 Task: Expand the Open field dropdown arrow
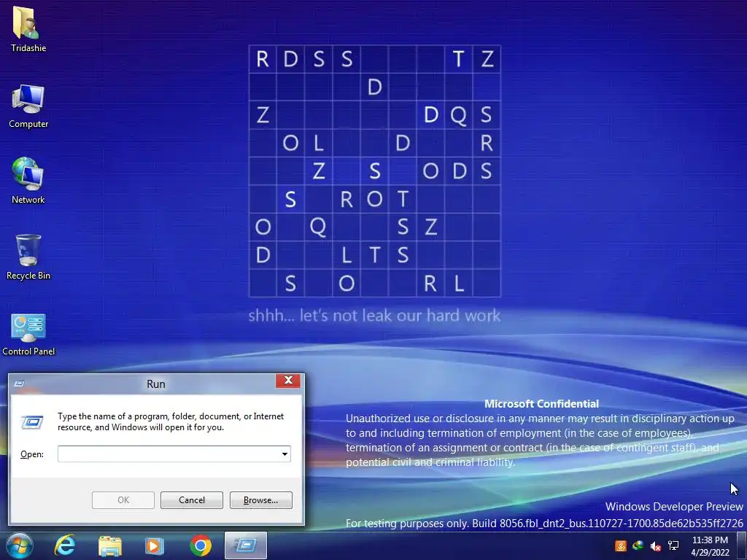(285, 454)
